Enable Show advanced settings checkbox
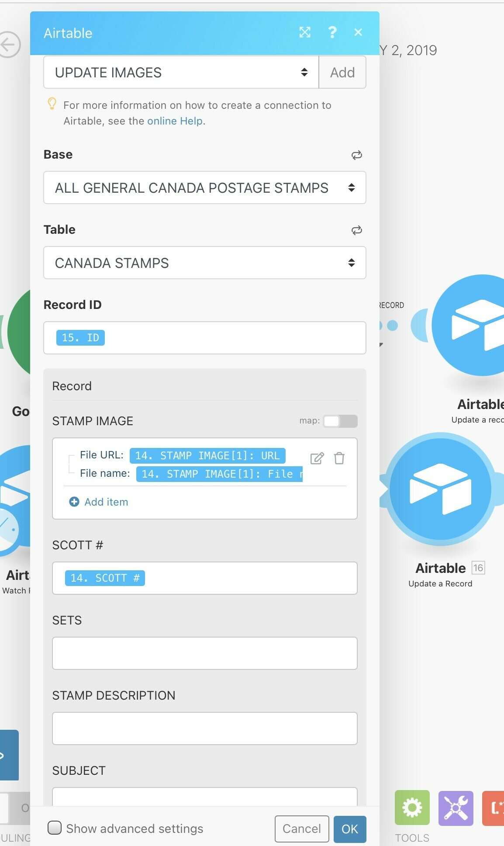This screenshot has height=846, width=504. coord(55,828)
